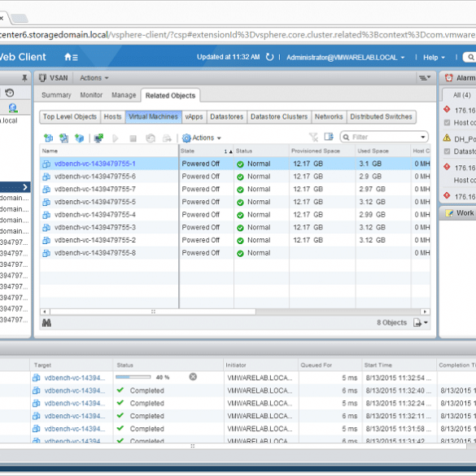Select the vdbench-vc-1439479755-6 row
476x476 pixels.
[235, 177]
